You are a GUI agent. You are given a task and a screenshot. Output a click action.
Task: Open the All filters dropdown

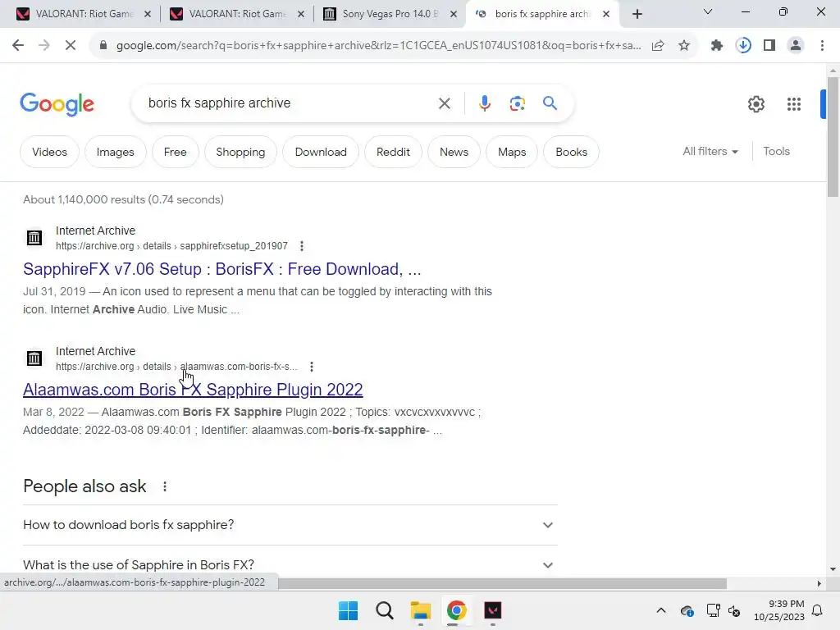(x=710, y=152)
